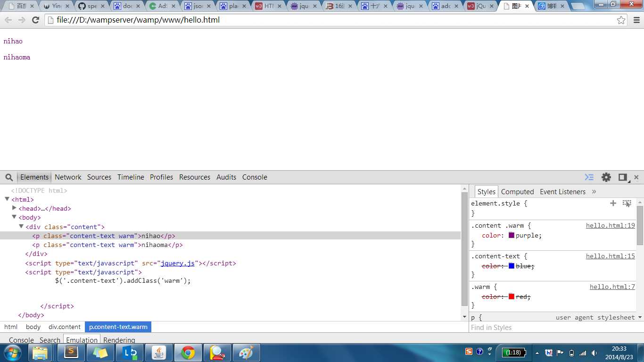Open Paint from the taskbar
The height and width of the screenshot is (362, 644).
pyautogui.click(x=247, y=353)
